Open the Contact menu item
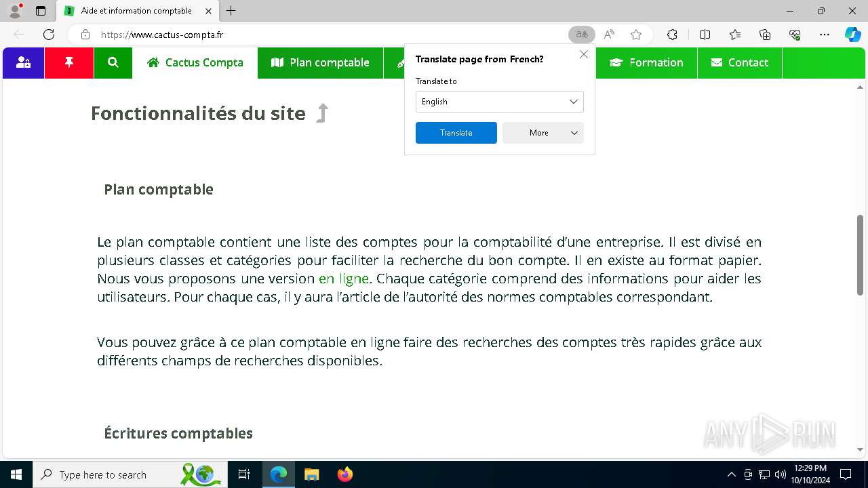This screenshot has width=868, height=488. [740, 62]
